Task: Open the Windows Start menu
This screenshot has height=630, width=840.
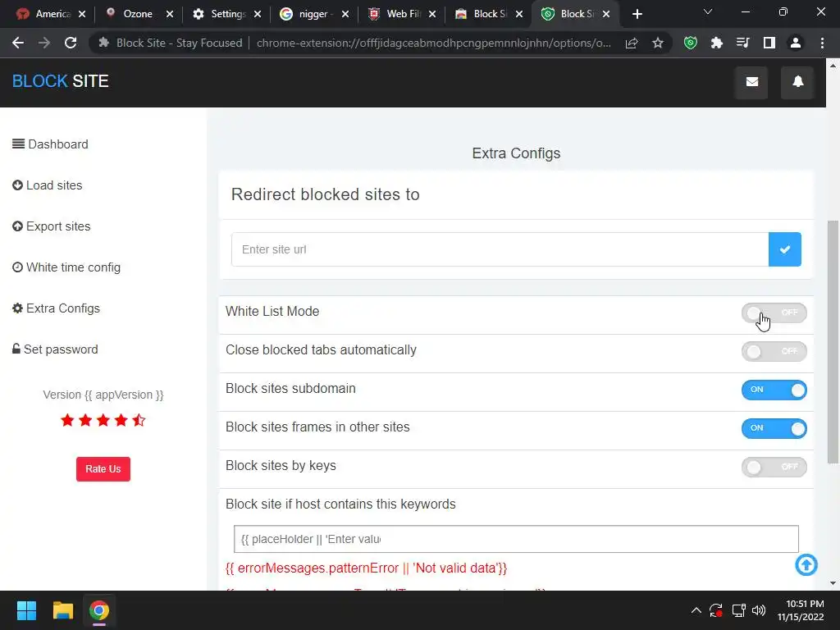Action: coord(26,610)
